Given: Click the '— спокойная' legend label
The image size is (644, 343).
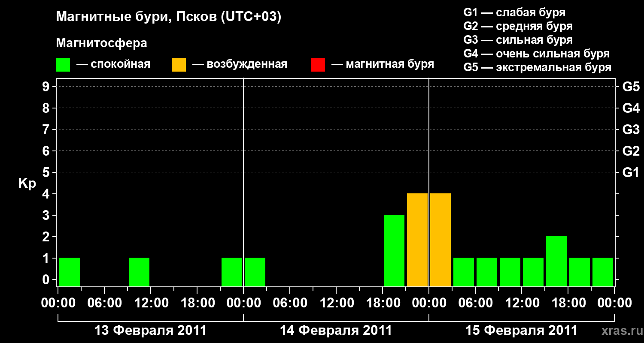Looking at the screenshot, I should pos(113,65).
